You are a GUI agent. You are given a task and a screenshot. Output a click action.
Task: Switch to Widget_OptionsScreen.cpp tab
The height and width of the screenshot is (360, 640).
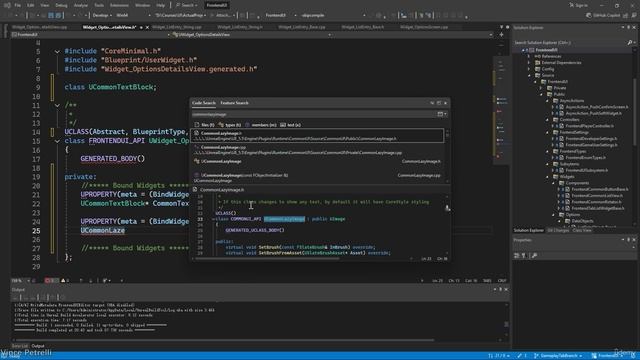424,27
